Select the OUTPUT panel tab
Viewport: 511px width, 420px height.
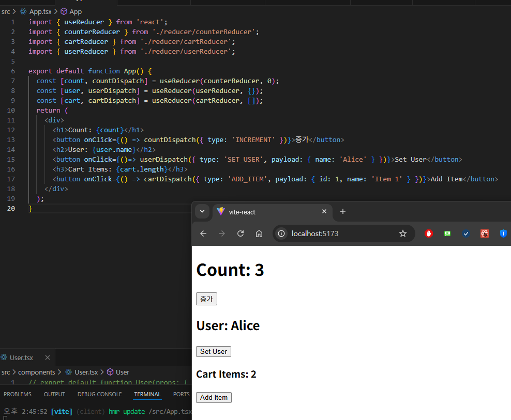(54, 394)
